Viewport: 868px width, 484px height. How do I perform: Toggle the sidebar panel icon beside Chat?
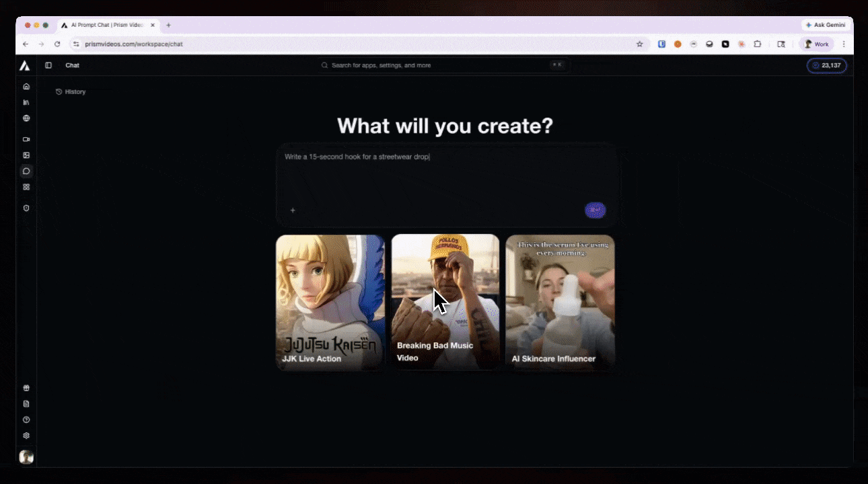tap(48, 65)
